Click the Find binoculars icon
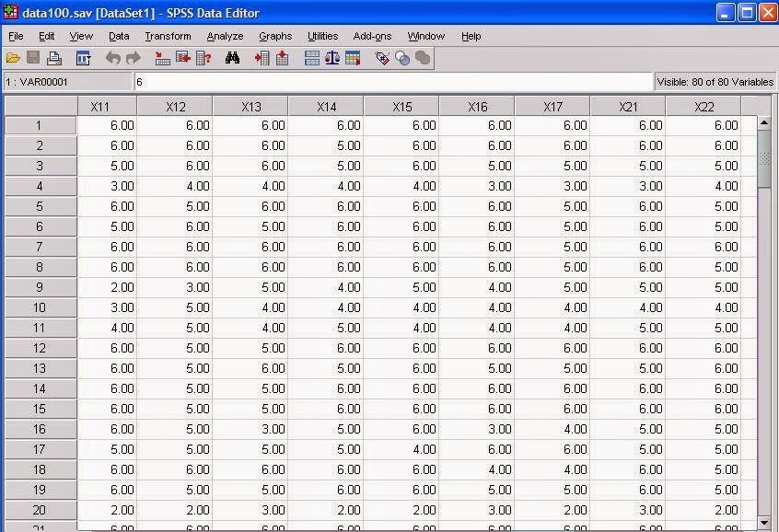The width and height of the screenshot is (779, 532). pos(233,58)
